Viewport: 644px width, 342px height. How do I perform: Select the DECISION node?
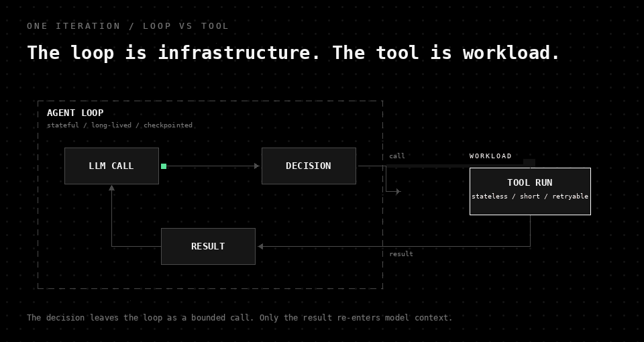[x=309, y=166]
